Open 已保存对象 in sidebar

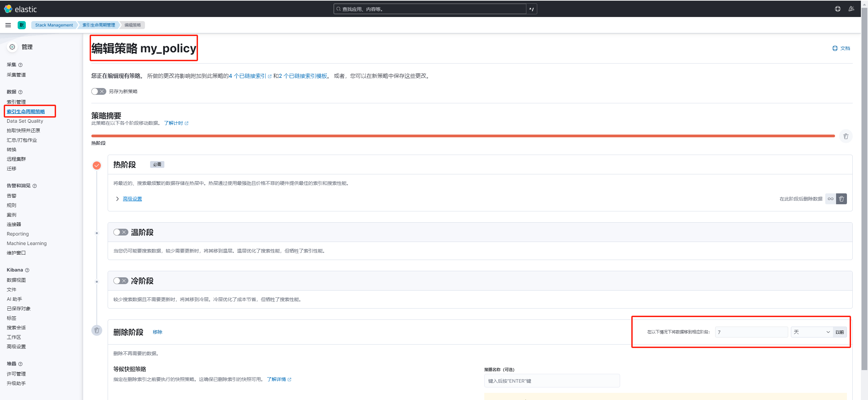(x=19, y=309)
